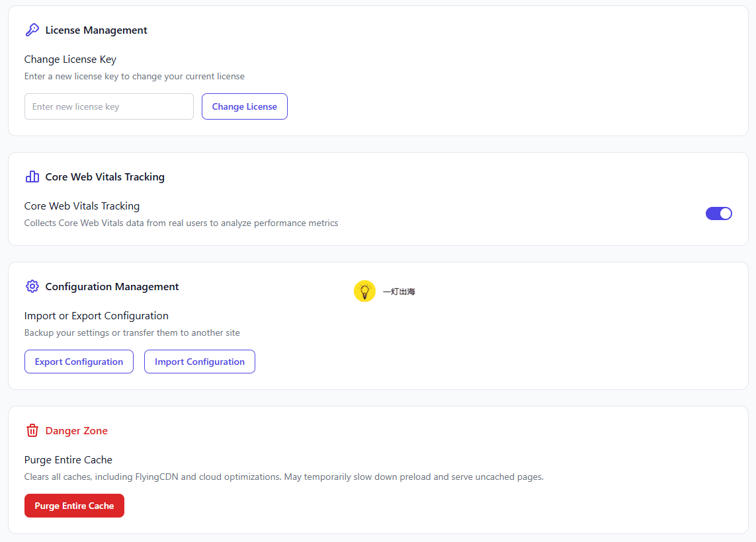Click the Danger Zone heading text
This screenshot has height=542, width=756.
[x=76, y=431]
